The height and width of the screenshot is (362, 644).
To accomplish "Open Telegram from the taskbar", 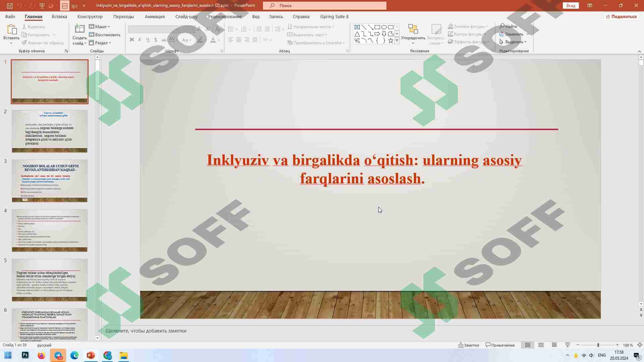I will (58, 355).
